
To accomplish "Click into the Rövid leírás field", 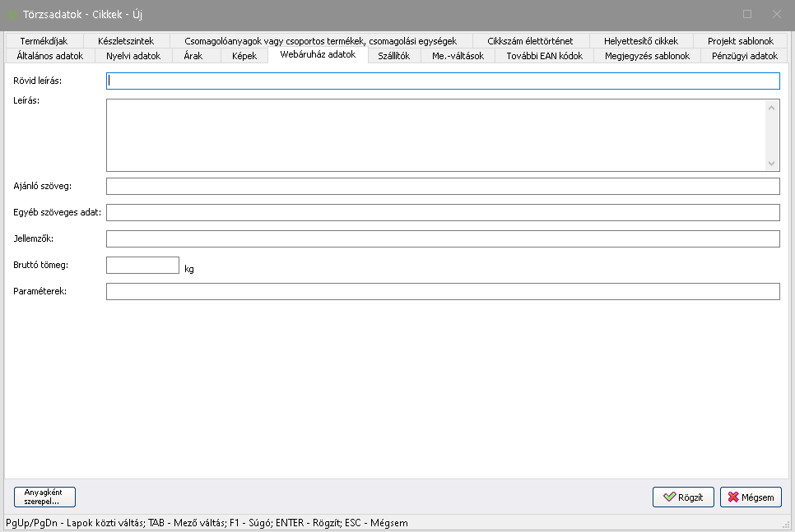I will [443, 81].
